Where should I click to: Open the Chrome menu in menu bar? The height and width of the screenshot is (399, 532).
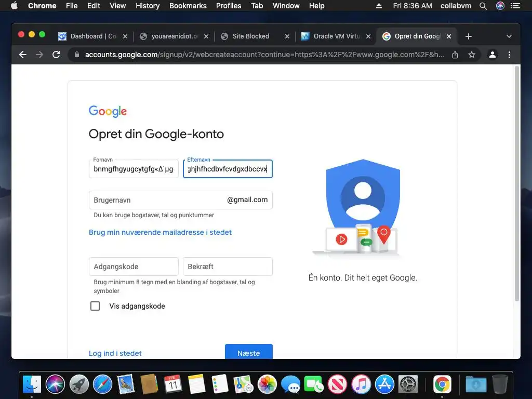(42, 6)
